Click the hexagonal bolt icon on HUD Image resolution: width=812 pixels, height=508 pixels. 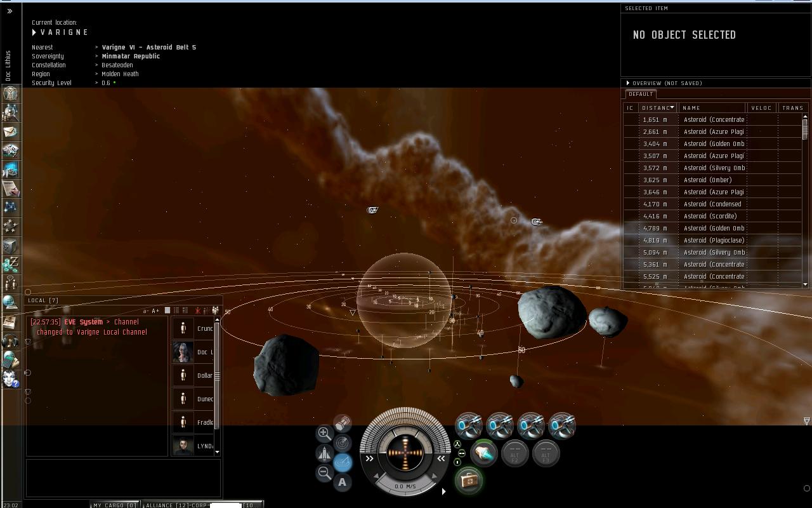(x=343, y=424)
